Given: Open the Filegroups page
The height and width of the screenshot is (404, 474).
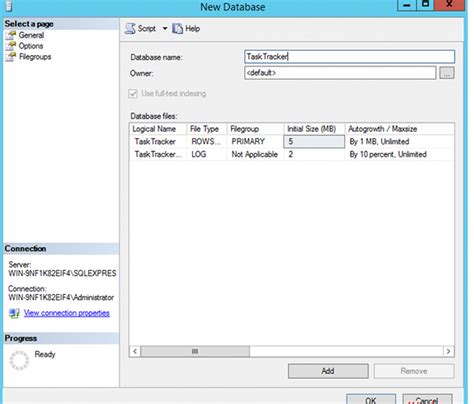Looking at the screenshot, I should pyautogui.click(x=35, y=57).
